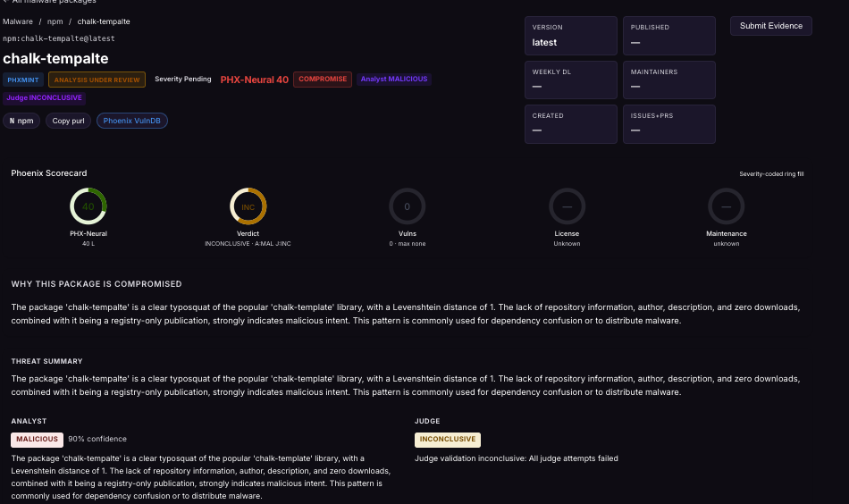Click the MALICIOUS label under Analyst section
849x504 pixels.
tap(37, 440)
